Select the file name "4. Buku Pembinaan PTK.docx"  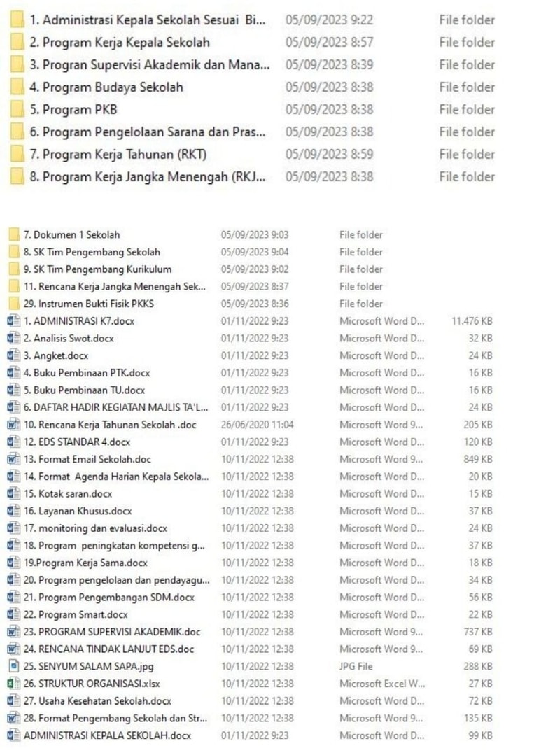tap(87, 373)
